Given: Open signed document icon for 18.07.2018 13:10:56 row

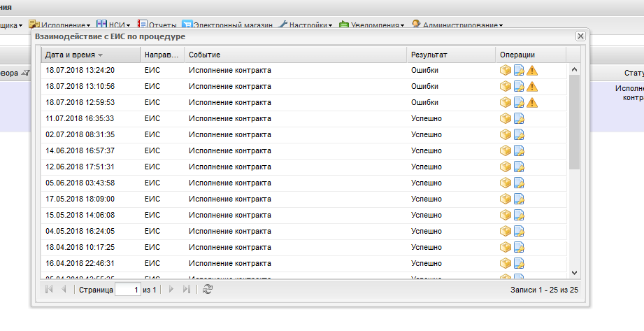Looking at the screenshot, I should pos(519,86).
